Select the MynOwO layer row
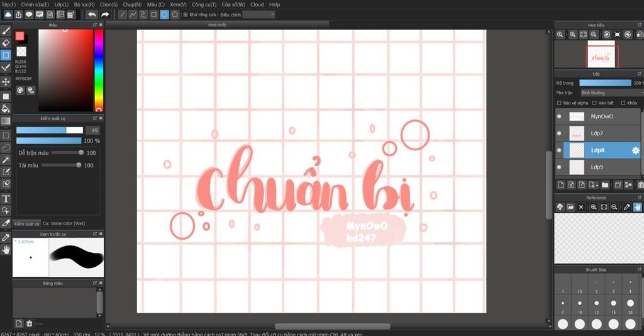644x336 pixels. [x=598, y=116]
